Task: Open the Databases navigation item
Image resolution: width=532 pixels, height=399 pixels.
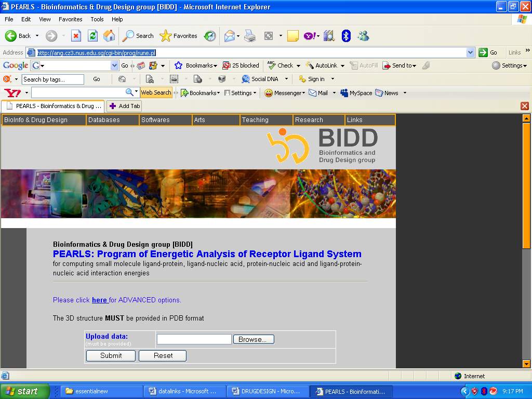Action: 104,120
